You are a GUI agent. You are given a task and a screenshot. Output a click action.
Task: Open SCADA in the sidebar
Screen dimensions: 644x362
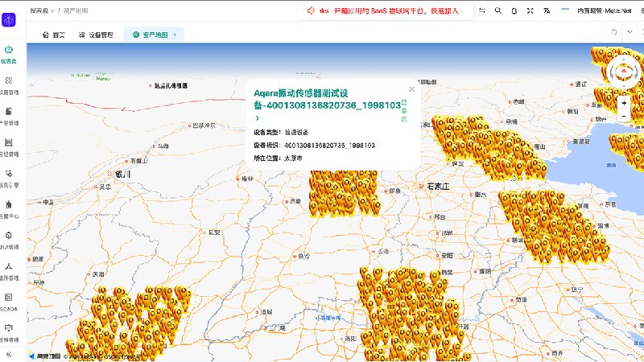click(x=9, y=302)
